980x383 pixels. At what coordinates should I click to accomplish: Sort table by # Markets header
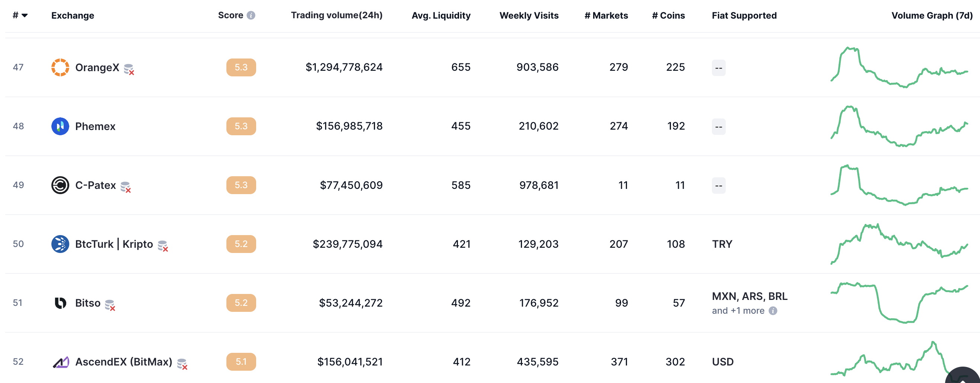[x=606, y=15]
